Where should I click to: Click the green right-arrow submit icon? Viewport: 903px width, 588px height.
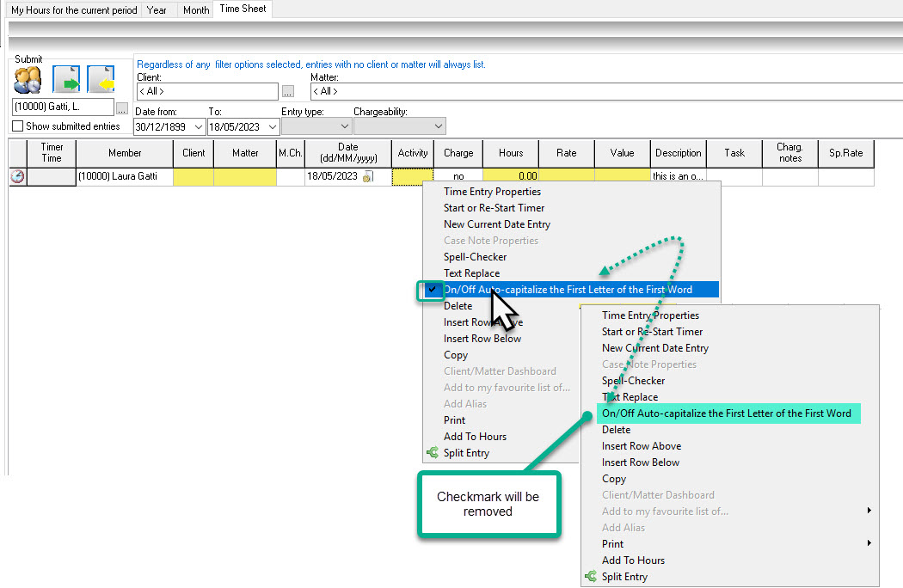pyautogui.click(x=66, y=79)
